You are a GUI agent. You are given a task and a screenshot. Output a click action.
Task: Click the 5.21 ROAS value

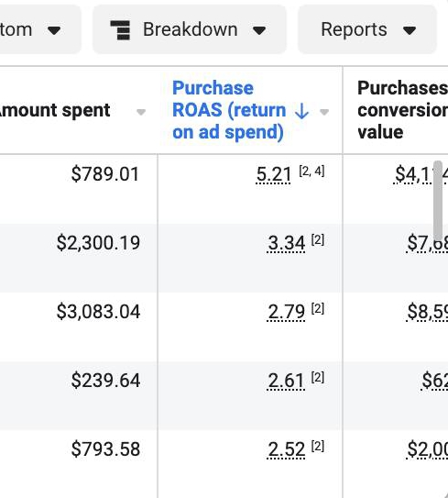point(273,174)
